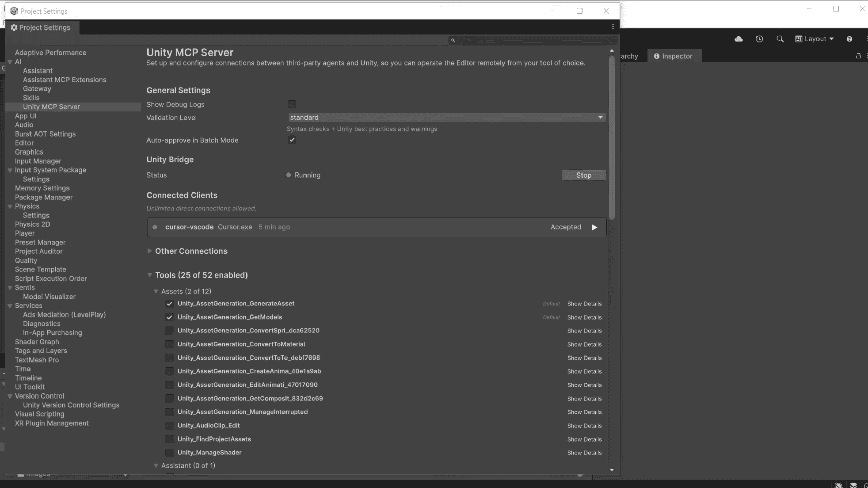Disable Auto-approve in Batch Mode
Screen dimensions: 868x488
point(292,140)
